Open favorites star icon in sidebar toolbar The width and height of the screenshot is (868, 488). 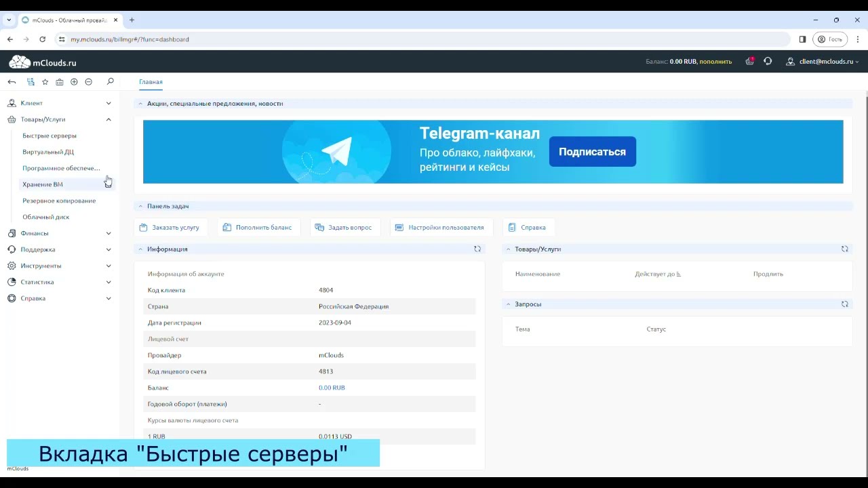(x=45, y=82)
